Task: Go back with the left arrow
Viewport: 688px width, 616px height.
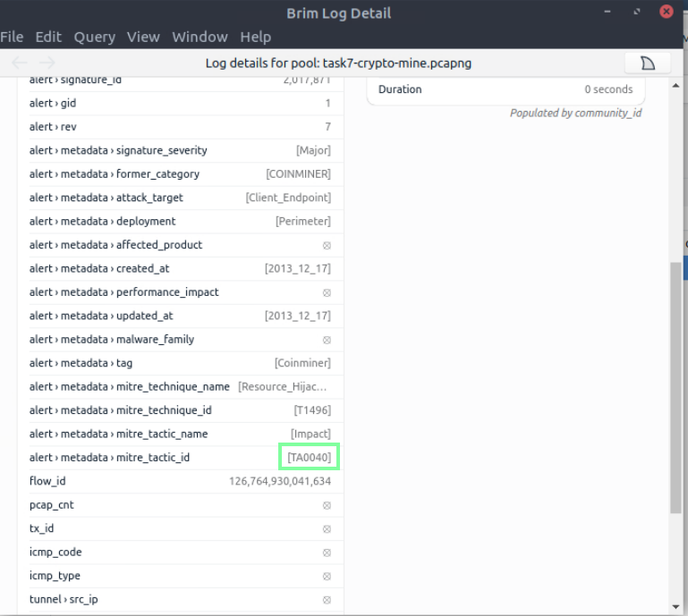Action: 20,63
